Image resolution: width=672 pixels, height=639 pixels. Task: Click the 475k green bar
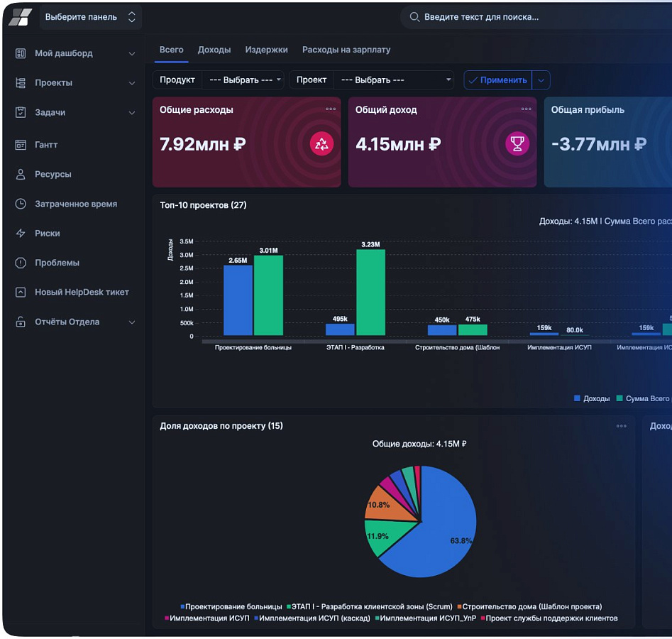pyautogui.click(x=473, y=329)
